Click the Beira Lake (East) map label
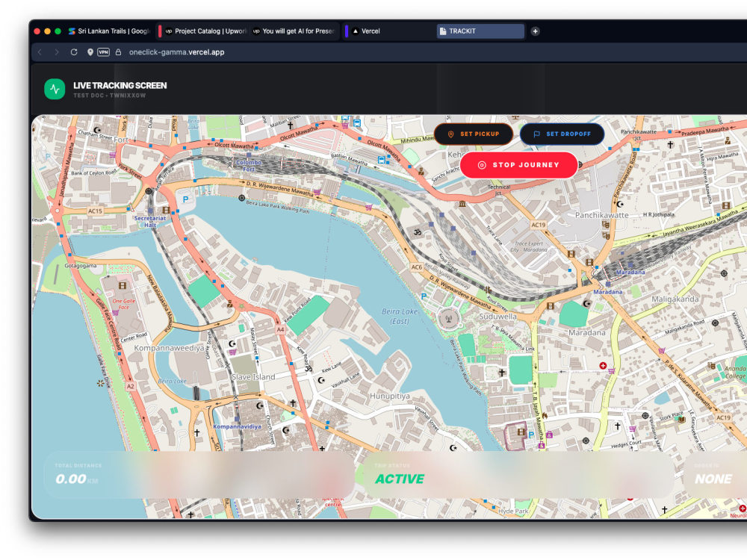Image resolution: width=747 pixels, height=560 pixels. coord(400,316)
